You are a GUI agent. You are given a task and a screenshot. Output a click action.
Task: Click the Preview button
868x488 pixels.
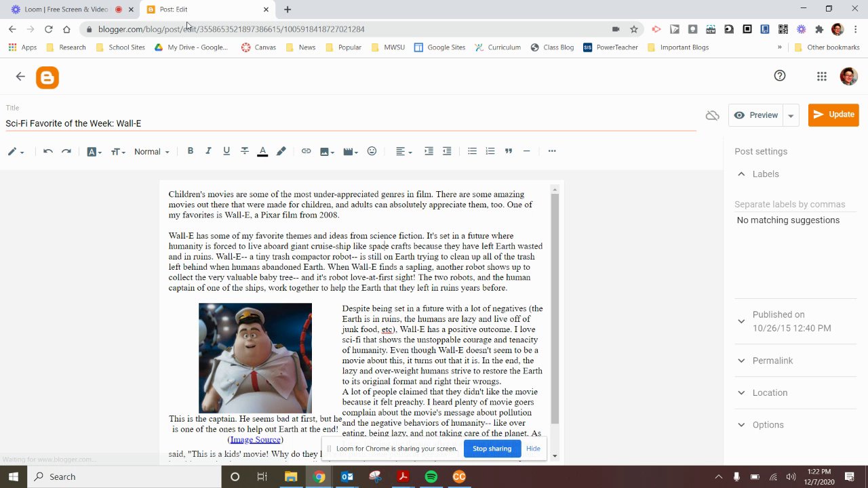756,115
